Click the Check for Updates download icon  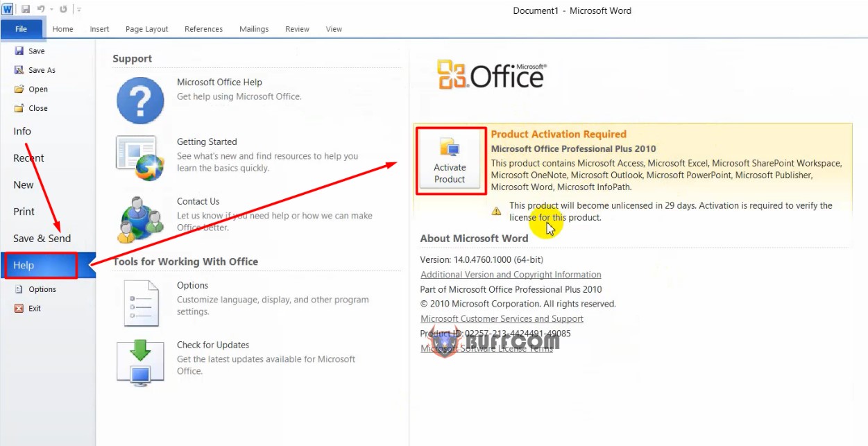(140, 363)
